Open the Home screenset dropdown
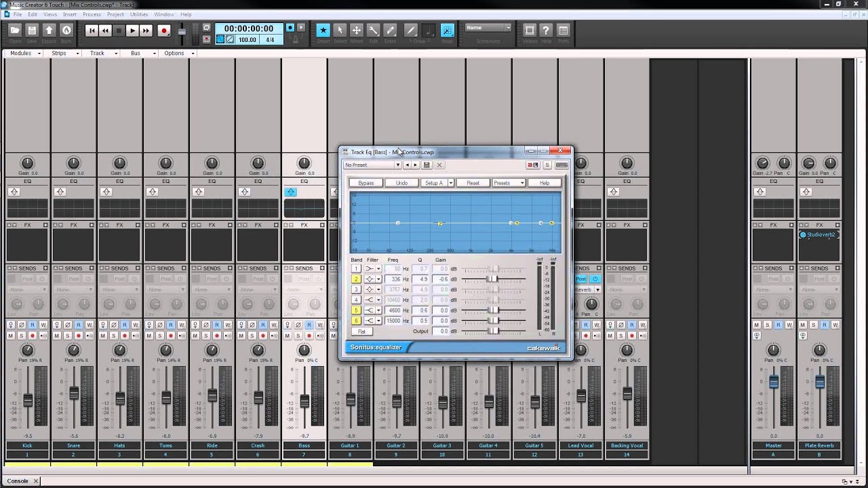 click(x=488, y=28)
